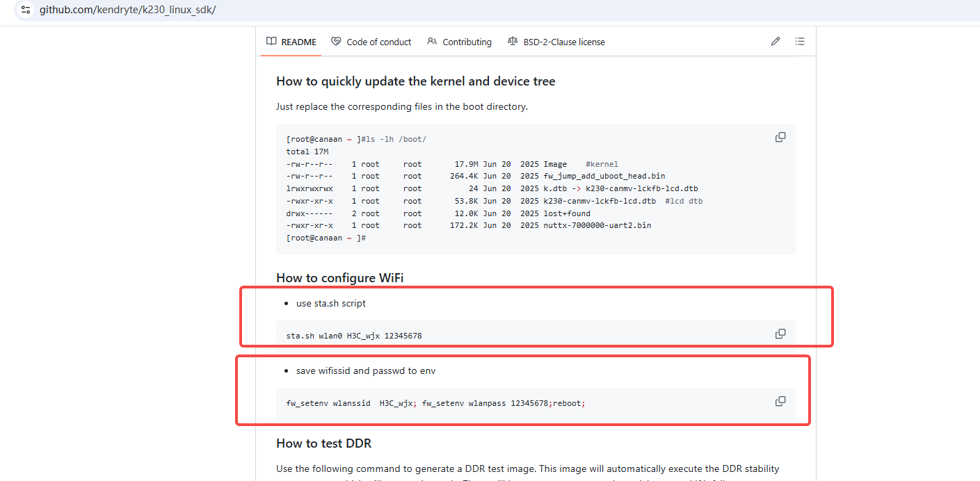Select the kernel and device tree heading
Viewport: 980px width, 481px height.
point(415,81)
